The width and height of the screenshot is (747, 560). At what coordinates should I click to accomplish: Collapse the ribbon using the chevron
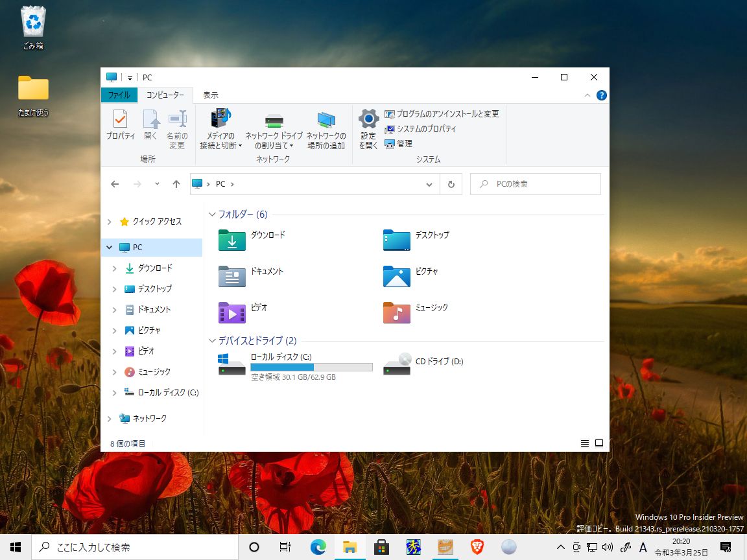coord(587,95)
